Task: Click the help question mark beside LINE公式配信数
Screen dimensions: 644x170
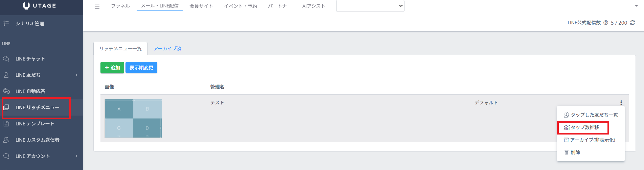Action: [x=606, y=23]
